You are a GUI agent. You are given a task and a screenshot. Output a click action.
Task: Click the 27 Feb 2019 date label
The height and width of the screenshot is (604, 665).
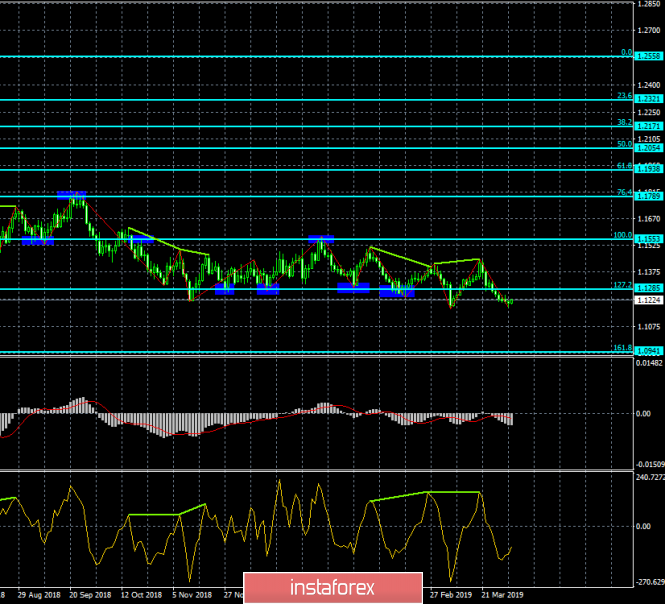click(450, 594)
